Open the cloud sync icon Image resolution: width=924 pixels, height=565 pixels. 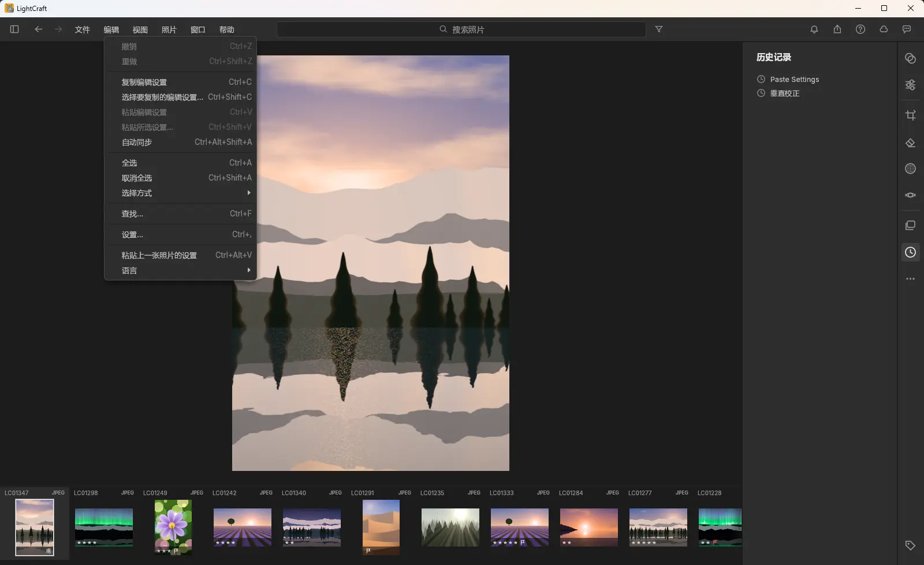pyautogui.click(x=884, y=29)
